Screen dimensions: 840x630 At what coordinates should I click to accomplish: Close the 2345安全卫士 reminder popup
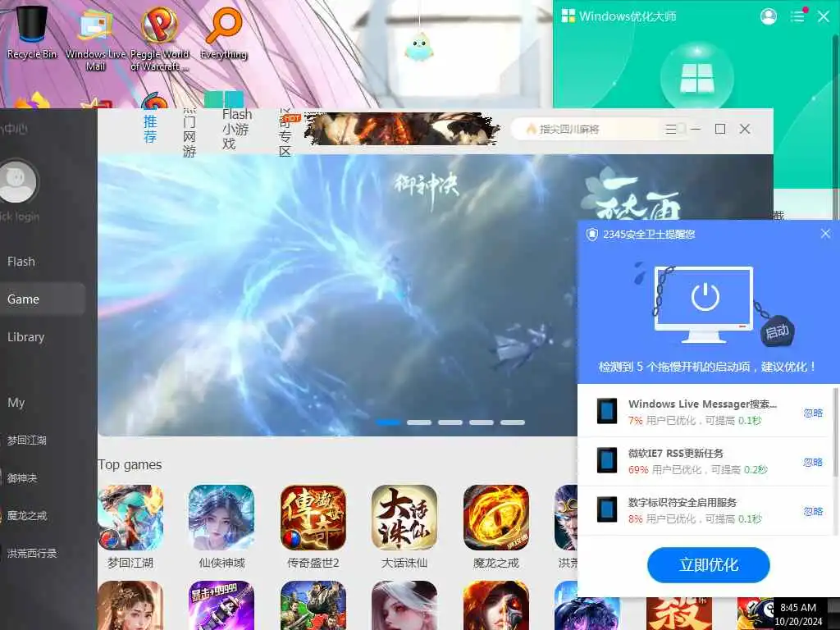pyautogui.click(x=825, y=234)
